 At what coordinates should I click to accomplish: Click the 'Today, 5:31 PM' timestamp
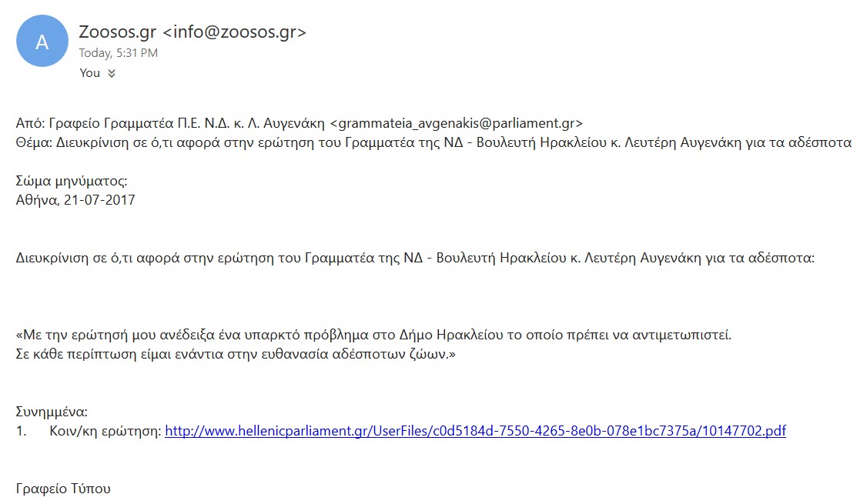118,53
